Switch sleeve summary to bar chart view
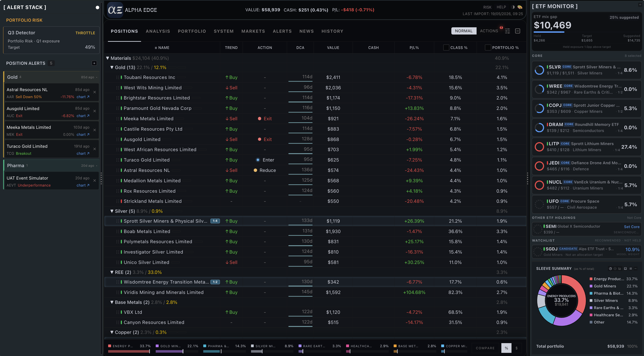This screenshot has width=644, height=356. coord(620,269)
